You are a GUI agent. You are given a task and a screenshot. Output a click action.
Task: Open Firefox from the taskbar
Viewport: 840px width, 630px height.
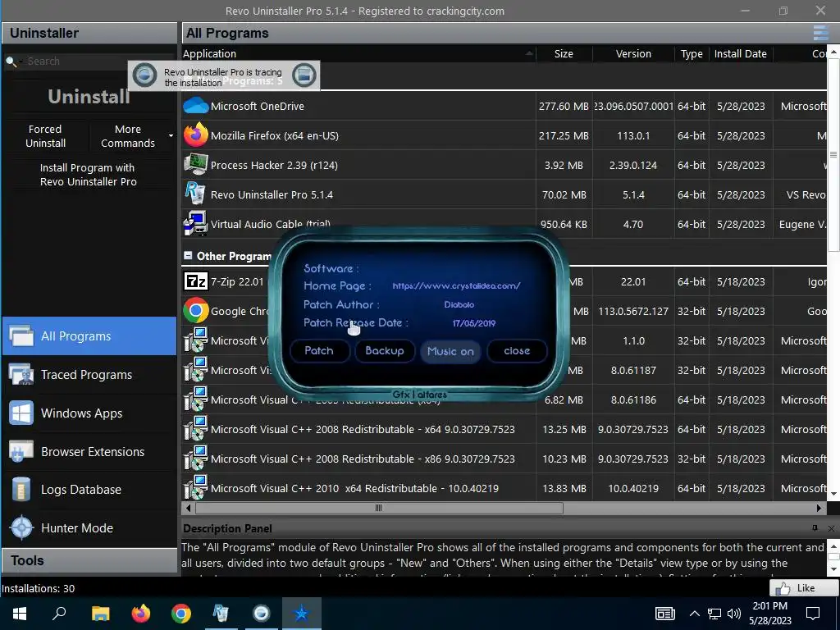[141, 613]
